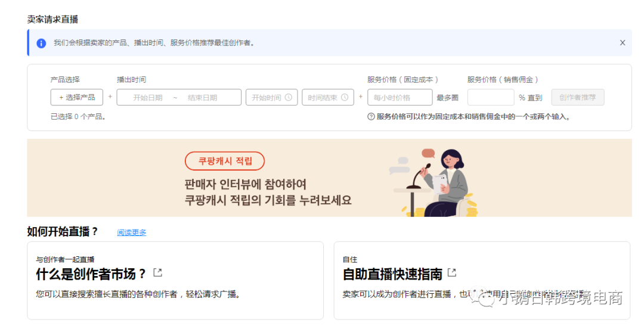Click the '+ 选择产品' button
Screen dimensions: 644x326
tap(77, 97)
